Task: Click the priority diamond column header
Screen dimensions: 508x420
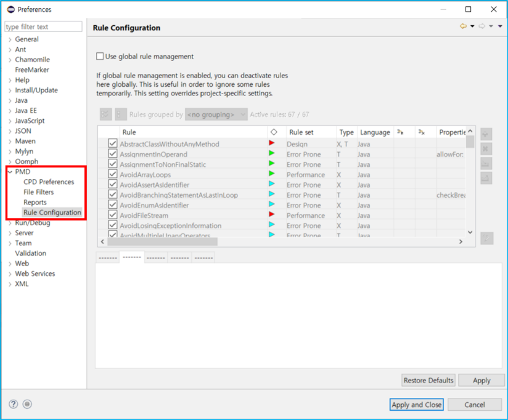Action: tap(274, 132)
